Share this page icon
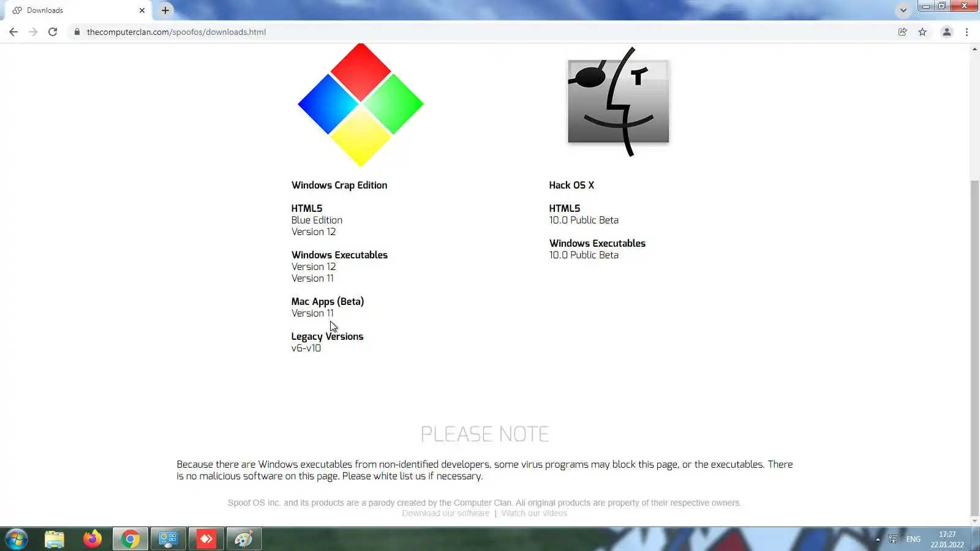This screenshot has width=980, height=551. (x=902, y=32)
